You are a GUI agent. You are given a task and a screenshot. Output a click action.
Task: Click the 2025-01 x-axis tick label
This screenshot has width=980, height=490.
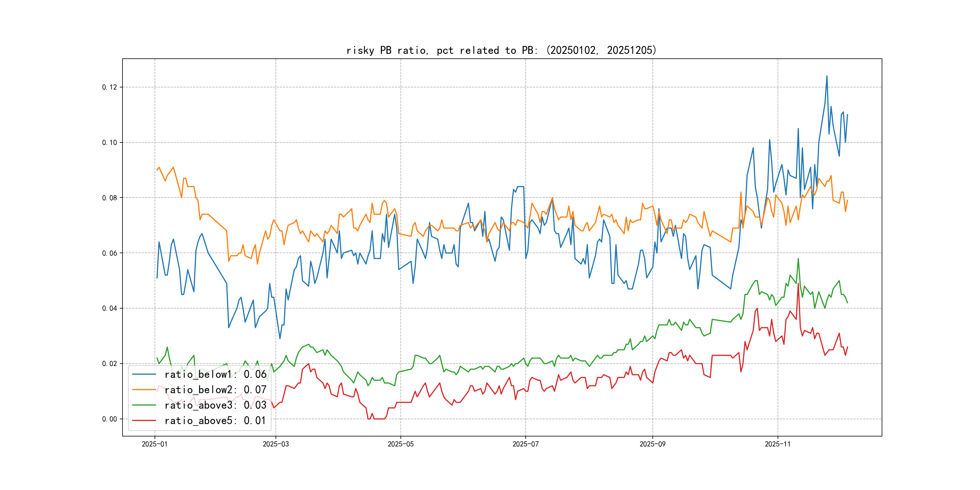(155, 444)
